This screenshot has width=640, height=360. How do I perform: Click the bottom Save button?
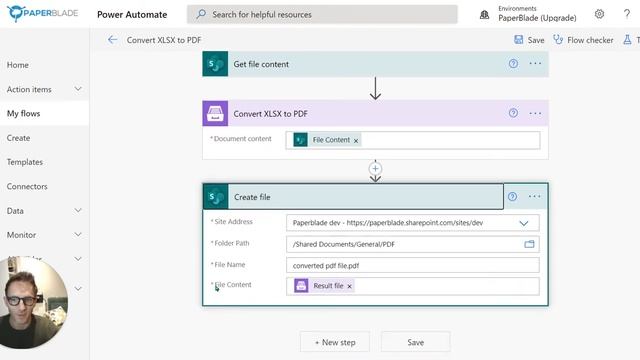(x=416, y=342)
